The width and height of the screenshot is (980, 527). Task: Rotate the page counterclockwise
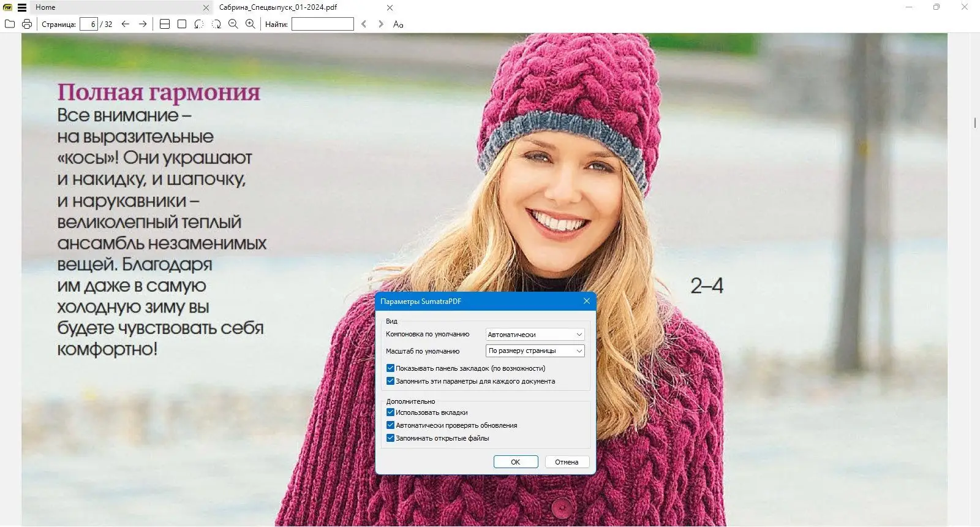[x=199, y=24]
